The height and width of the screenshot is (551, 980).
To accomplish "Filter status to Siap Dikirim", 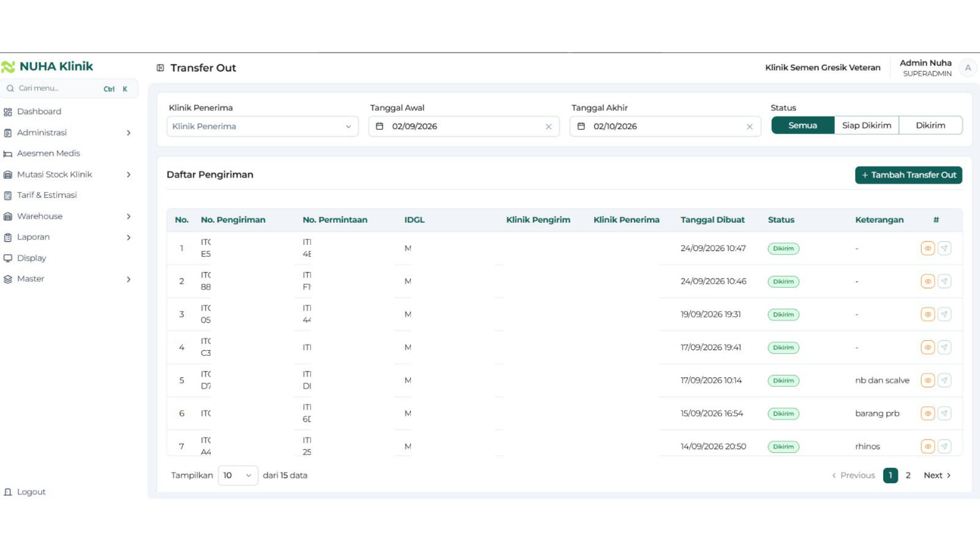I will (867, 126).
